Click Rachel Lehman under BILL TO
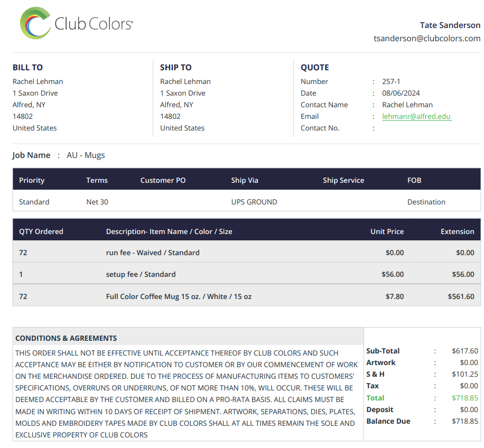Screen dimensions: 484x448 pyautogui.click(x=38, y=81)
